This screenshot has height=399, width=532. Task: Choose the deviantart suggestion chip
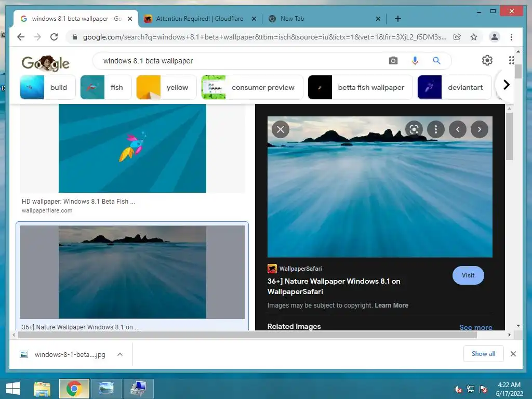pos(454,87)
